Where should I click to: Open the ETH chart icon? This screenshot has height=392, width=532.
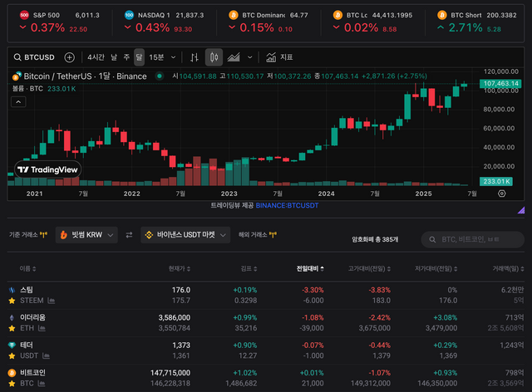(x=42, y=328)
